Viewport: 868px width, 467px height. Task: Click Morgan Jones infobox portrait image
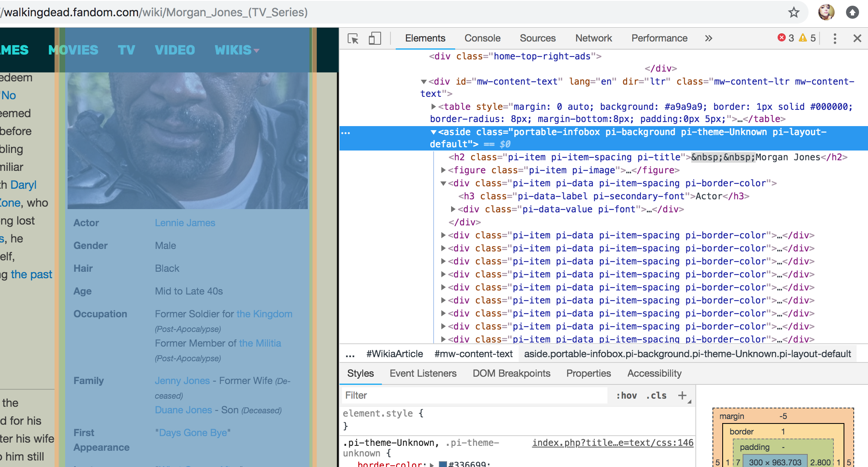(188, 141)
